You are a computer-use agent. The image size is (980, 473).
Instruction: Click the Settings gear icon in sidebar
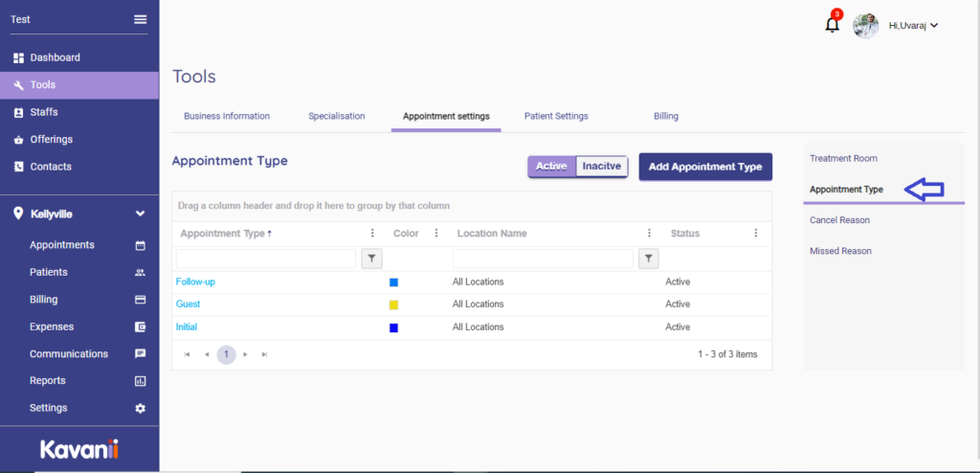tap(141, 408)
